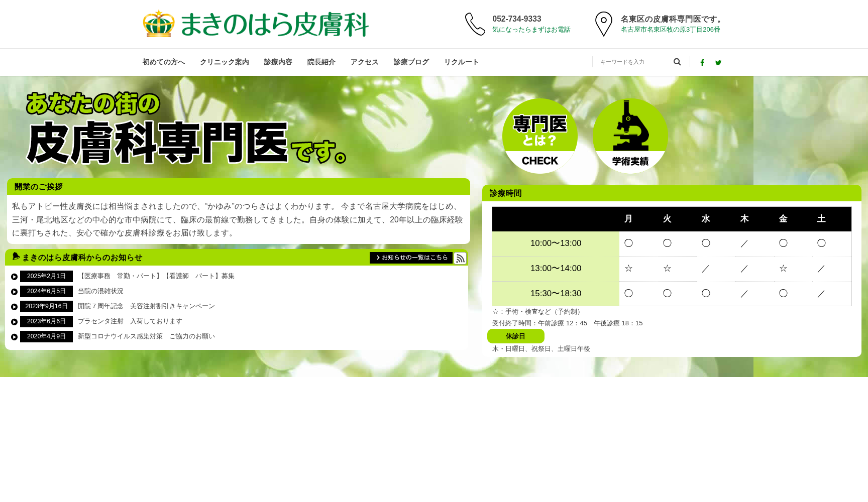868x502 pixels.
Task: Open the 診療ブログ menu item
Action: (x=411, y=62)
